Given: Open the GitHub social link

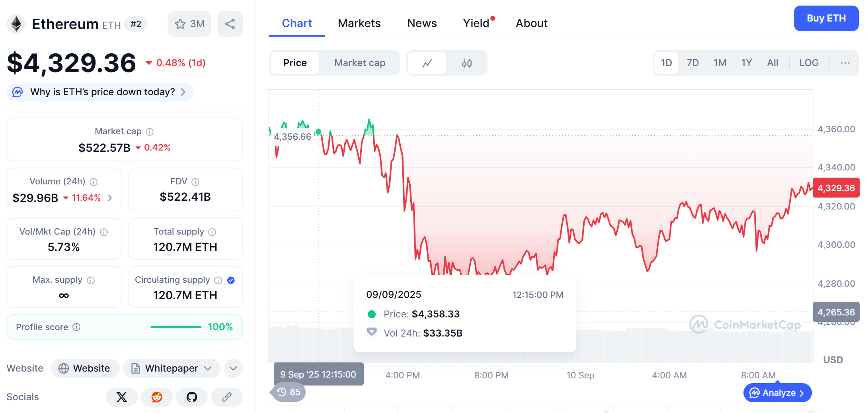Looking at the screenshot, I should [x=192, y=397].
